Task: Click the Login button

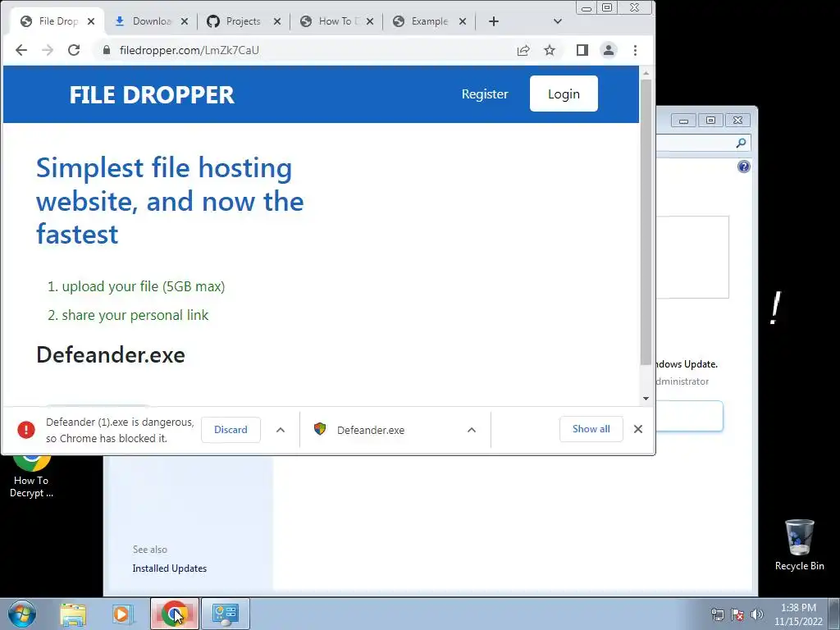Action: [x=564, y=94]
